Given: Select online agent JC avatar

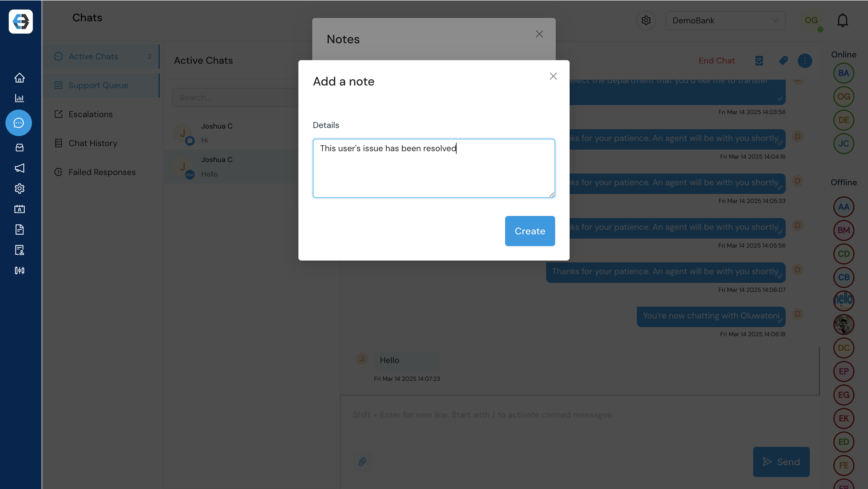Looking at the screenshot, I should coord(843,144).
